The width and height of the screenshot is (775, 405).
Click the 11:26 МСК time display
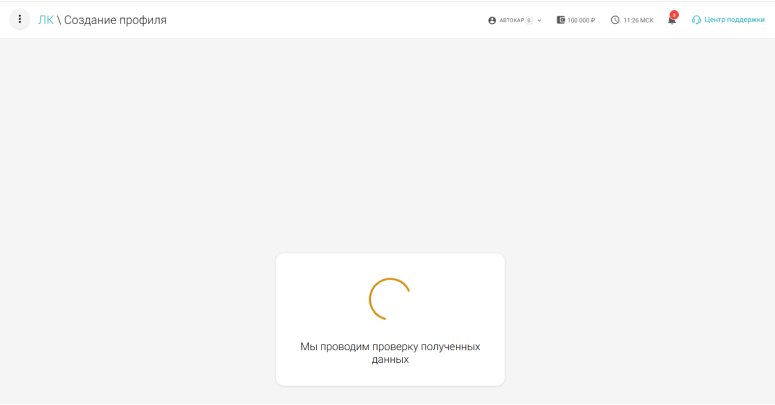click(x=638, y=20)
